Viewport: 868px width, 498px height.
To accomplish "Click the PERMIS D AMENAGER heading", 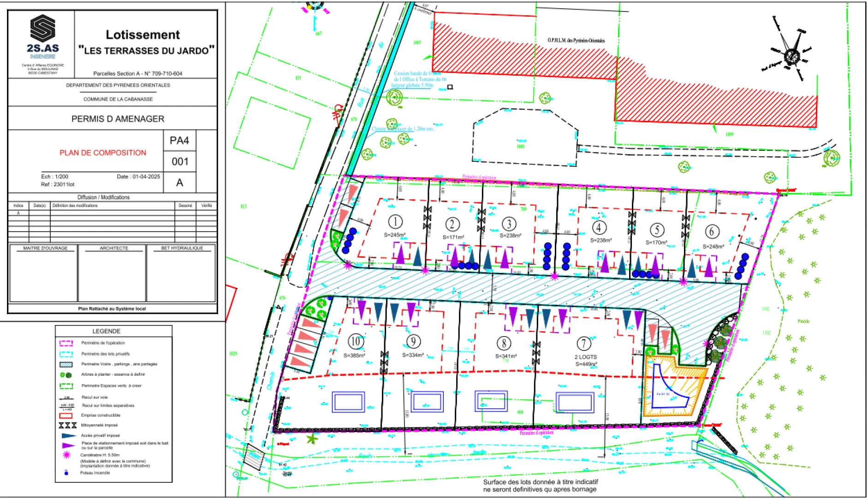I will tap(118, 119).
